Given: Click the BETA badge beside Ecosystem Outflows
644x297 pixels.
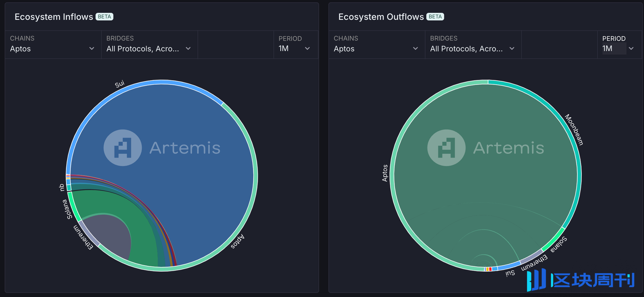Looking at the screenshot, I should [435, 17].
